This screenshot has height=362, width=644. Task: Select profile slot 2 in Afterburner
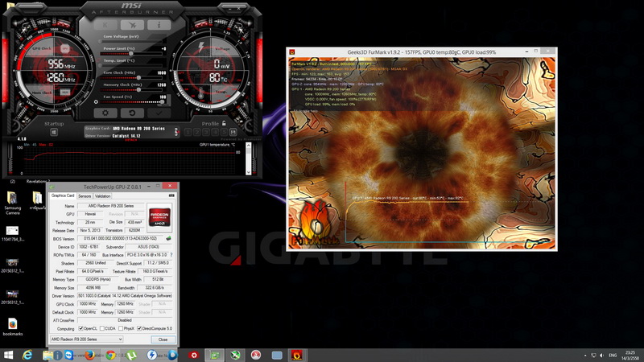click(x=197, y=132)
